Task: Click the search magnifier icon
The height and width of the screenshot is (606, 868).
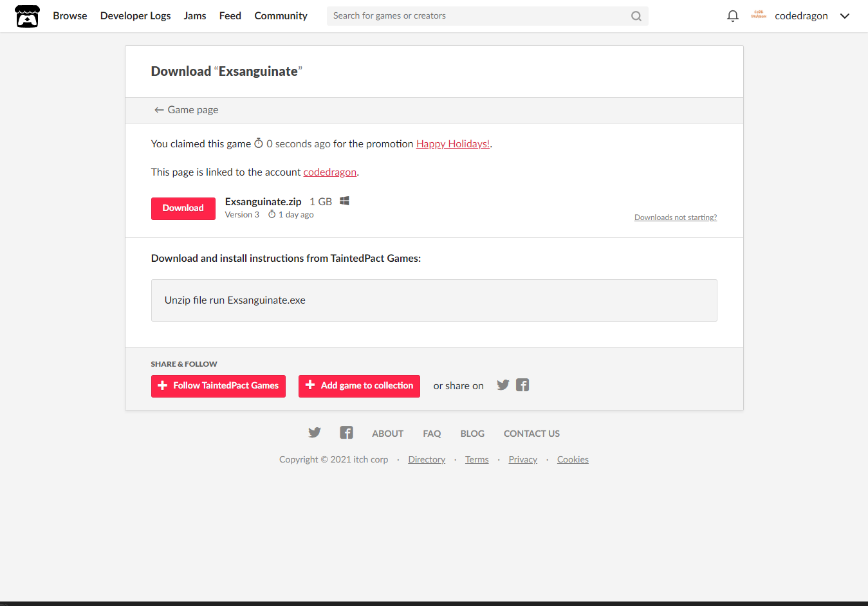Action: (x=636, y=16)
